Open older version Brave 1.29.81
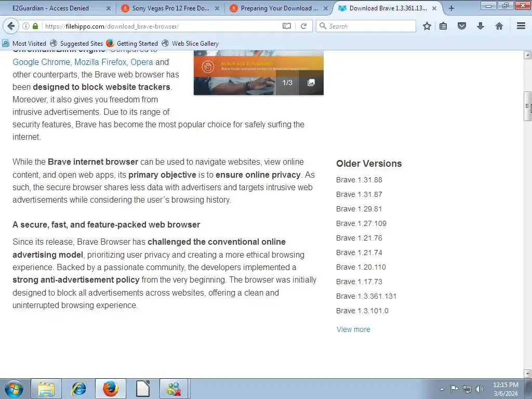532x399 pixels. tap(359, 209)
